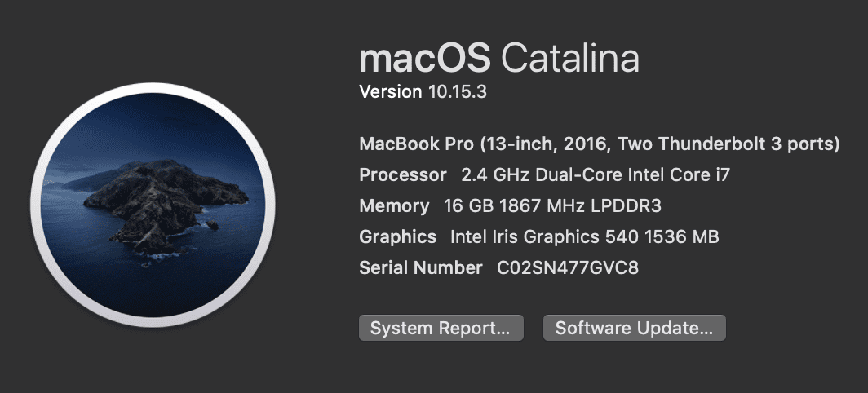Click the 1536 MB graphics memory value
The height and width of the screenshot is (393, 868).
click(681, 237)
